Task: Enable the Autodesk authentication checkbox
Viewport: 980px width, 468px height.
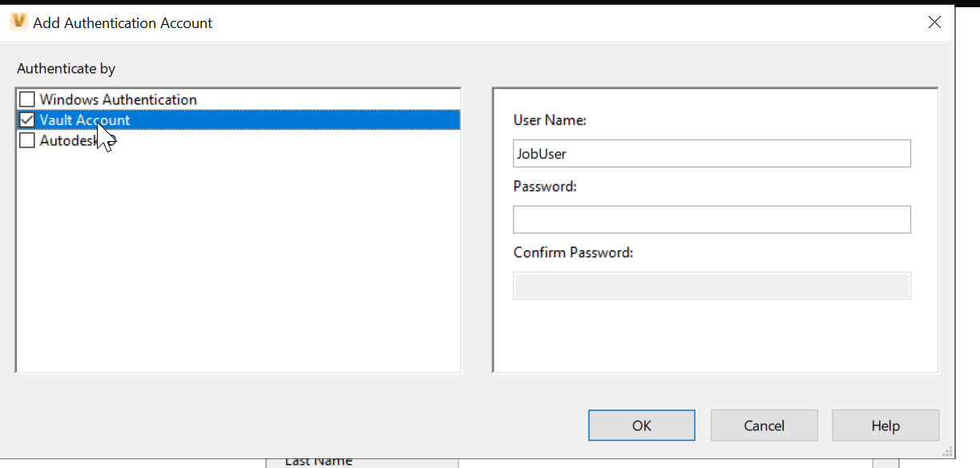Action: [x=27, y=139]
